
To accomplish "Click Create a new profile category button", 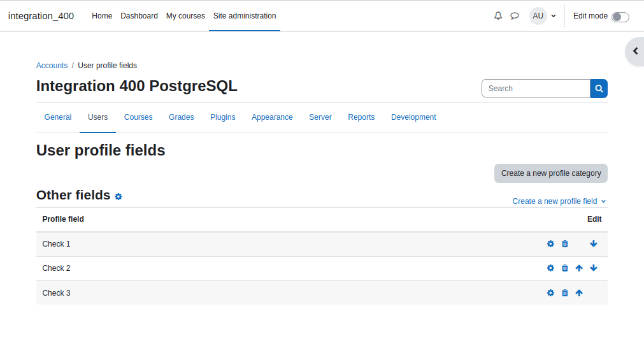I will click(x=551, y=173).
